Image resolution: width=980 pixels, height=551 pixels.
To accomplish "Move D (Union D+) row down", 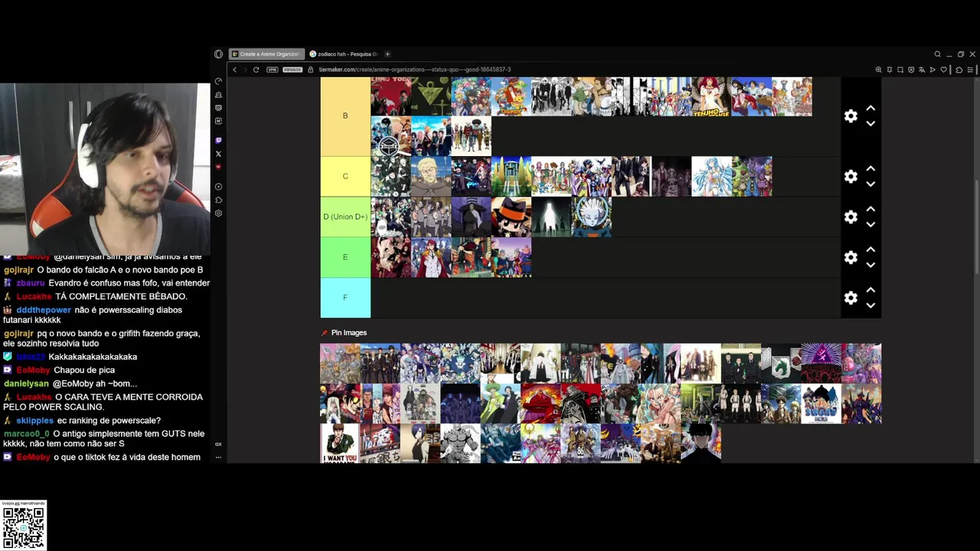I will [x=871, y=224].
